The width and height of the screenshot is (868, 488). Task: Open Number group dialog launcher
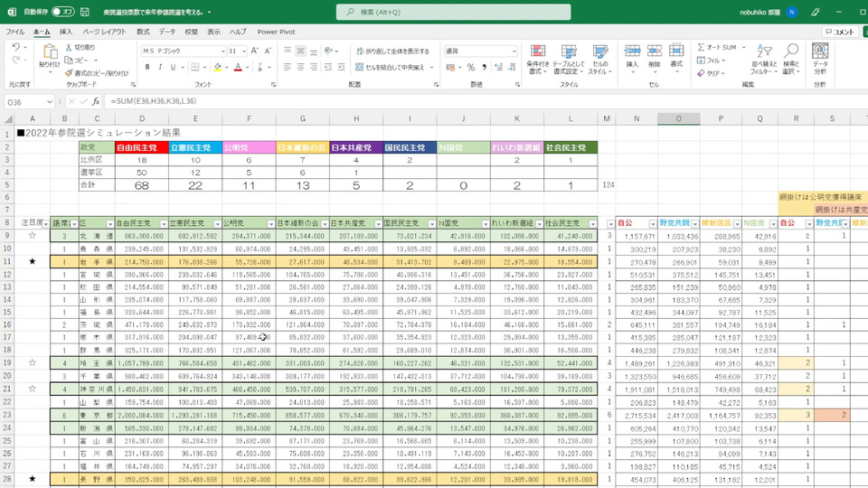coord(517,85)
